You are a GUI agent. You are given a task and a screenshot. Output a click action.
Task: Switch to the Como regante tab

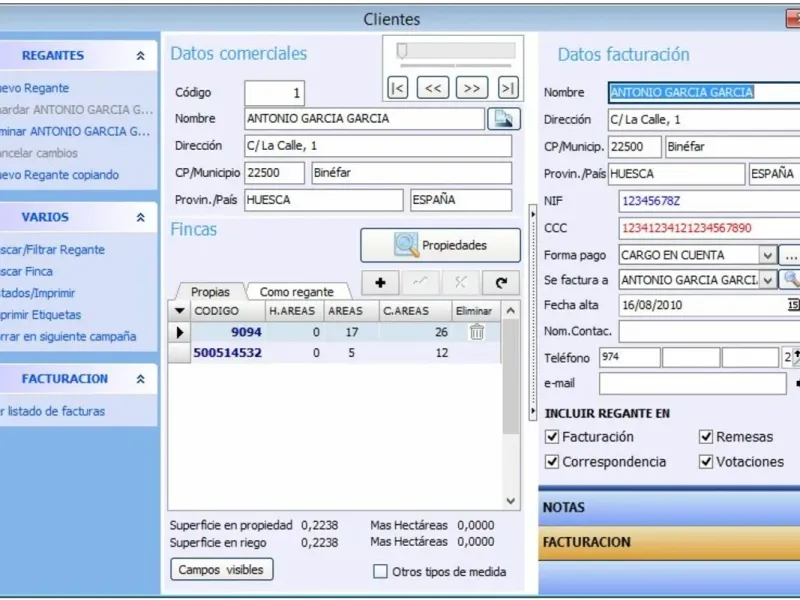point(296,292)
